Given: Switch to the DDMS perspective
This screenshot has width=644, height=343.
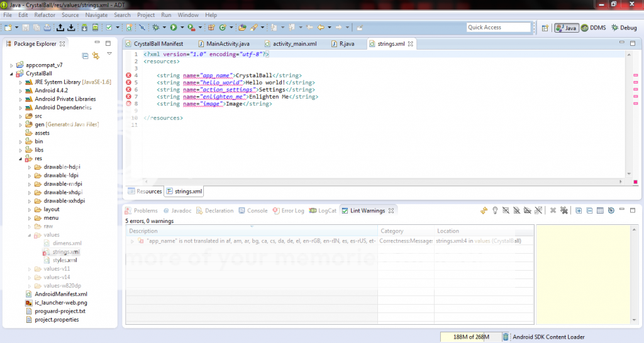Looking at the screenshot, I should click(593, 28).
